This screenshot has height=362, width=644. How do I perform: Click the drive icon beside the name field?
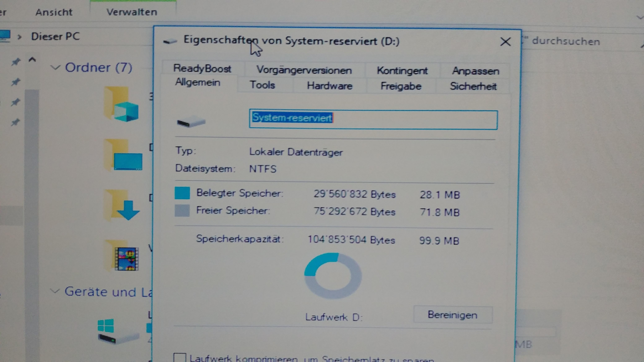point(191,122)
